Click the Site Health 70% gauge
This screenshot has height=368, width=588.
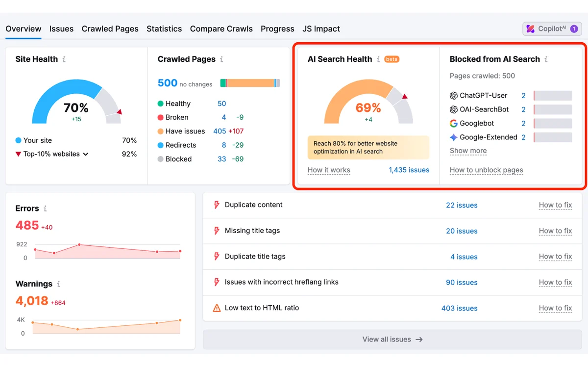pyautogui.click(x=76, y=102)
